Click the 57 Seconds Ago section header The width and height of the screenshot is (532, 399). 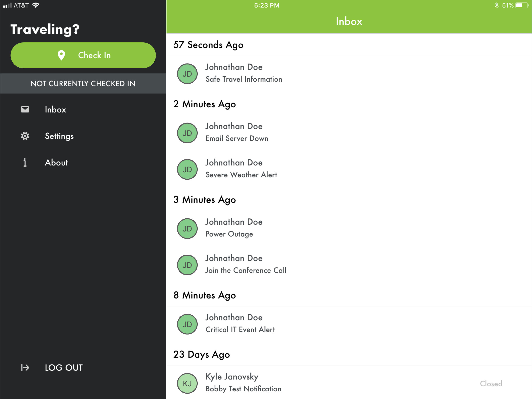(x=208, y=45)
